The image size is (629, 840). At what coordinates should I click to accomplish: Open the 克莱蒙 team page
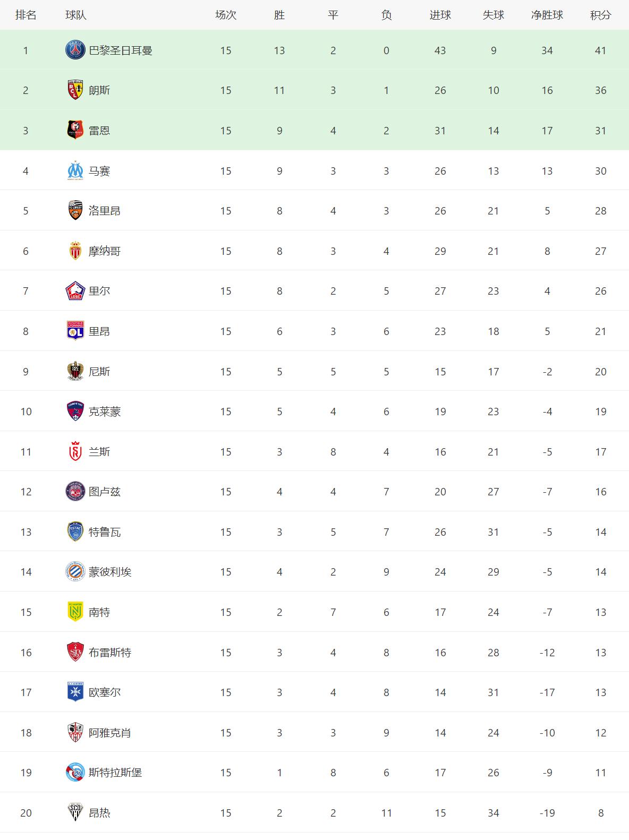tap(105, 412)
